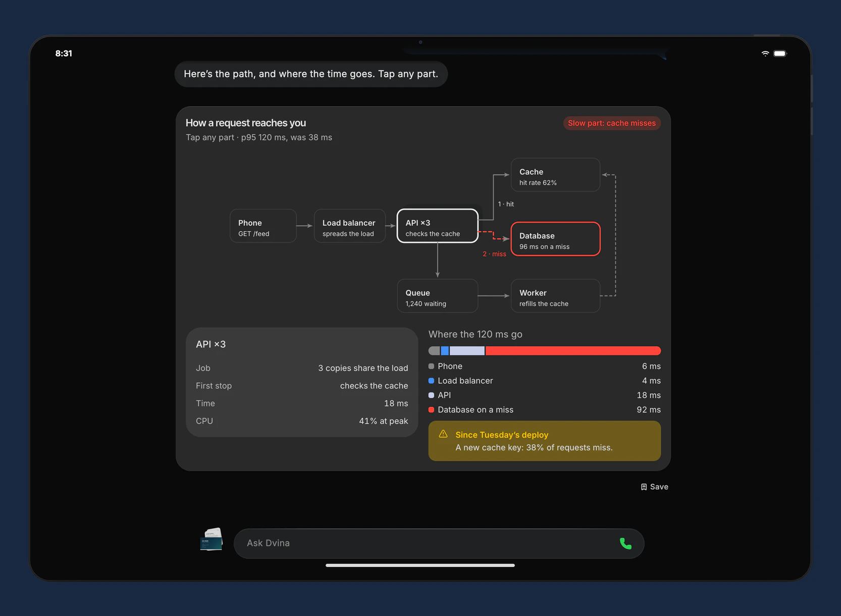This screenshot has height=616, width=841.
Task: Click the "1 · hit" edge label
Action: (x=506, y=204)
